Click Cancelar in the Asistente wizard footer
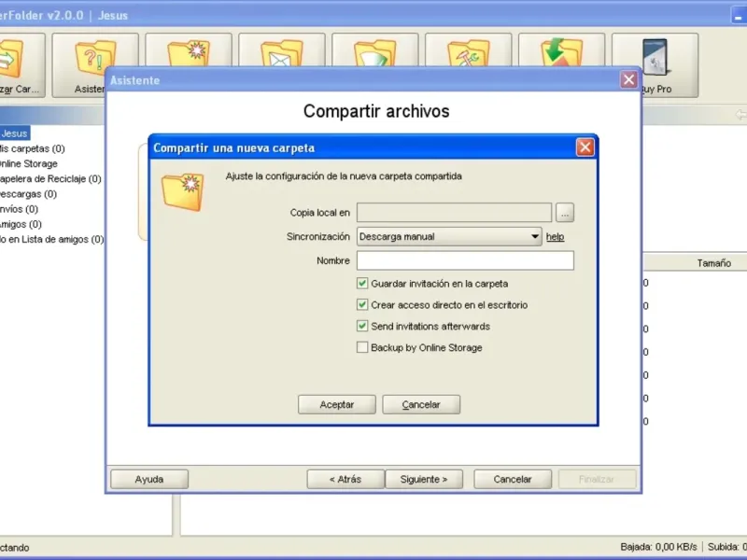This screenshot has height=560, width=747. click(513, 479)
